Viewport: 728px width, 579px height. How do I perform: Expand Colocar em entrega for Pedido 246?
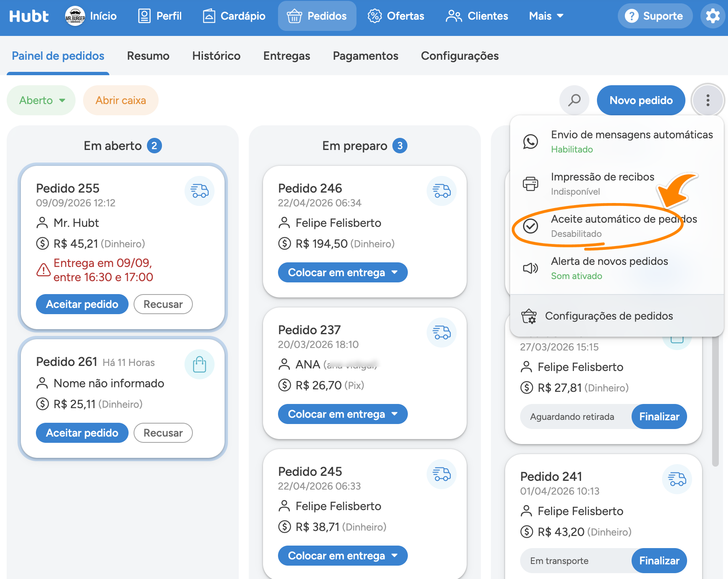pyautogui.click(x=343, y=272)
